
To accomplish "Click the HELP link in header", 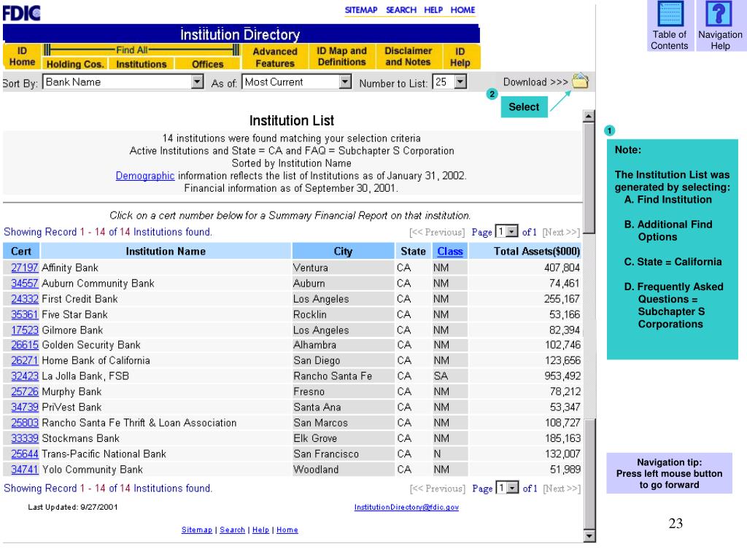I will tap(433, 10).
